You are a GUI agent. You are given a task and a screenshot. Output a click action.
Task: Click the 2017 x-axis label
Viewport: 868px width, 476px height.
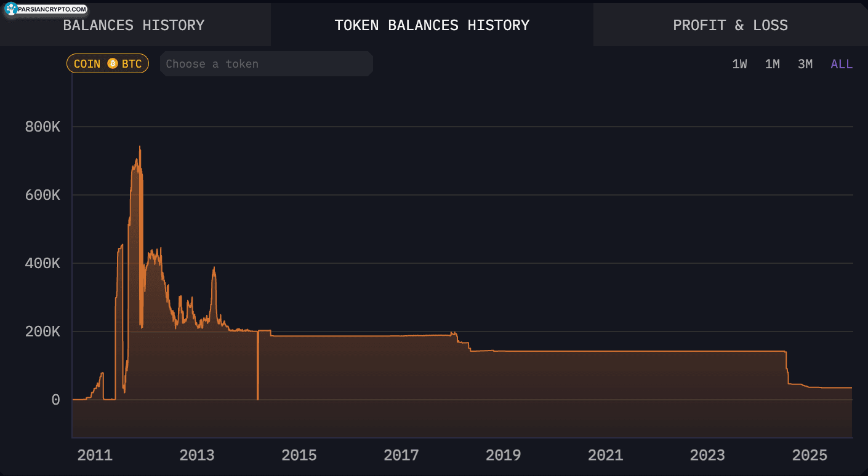(x=401, y=456)
